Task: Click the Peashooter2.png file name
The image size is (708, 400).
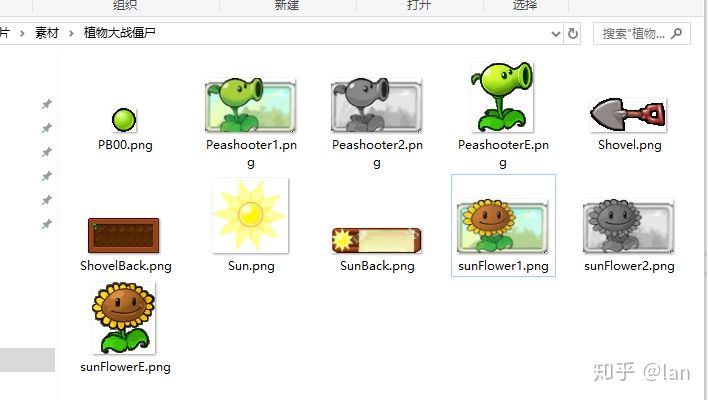Action: click(x=377, y=153)
